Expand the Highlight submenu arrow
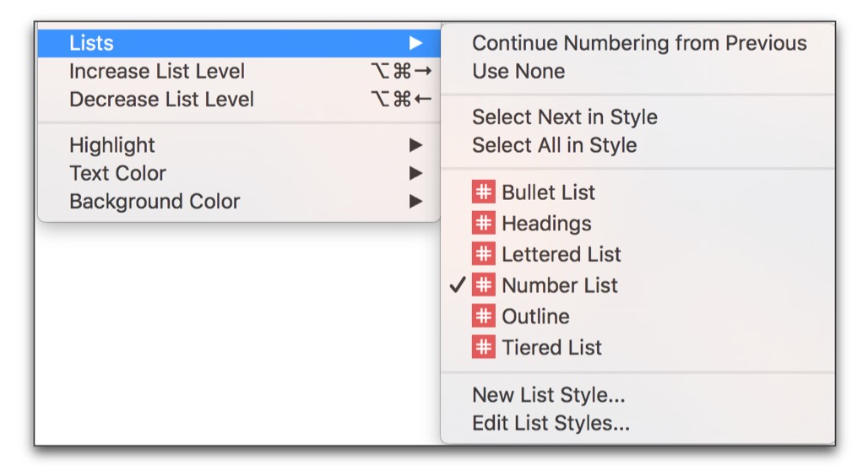868x466 pixels. pyautogui.click(x=415, y=145)
